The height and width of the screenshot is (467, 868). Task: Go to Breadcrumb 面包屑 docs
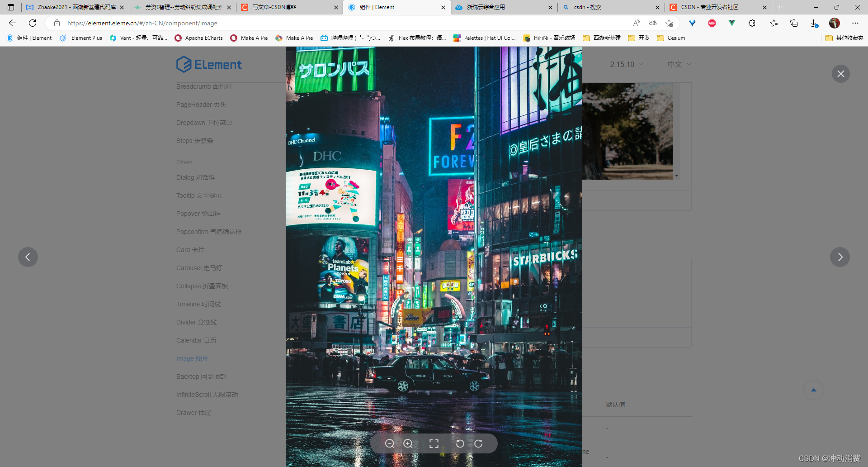(204, 86)
